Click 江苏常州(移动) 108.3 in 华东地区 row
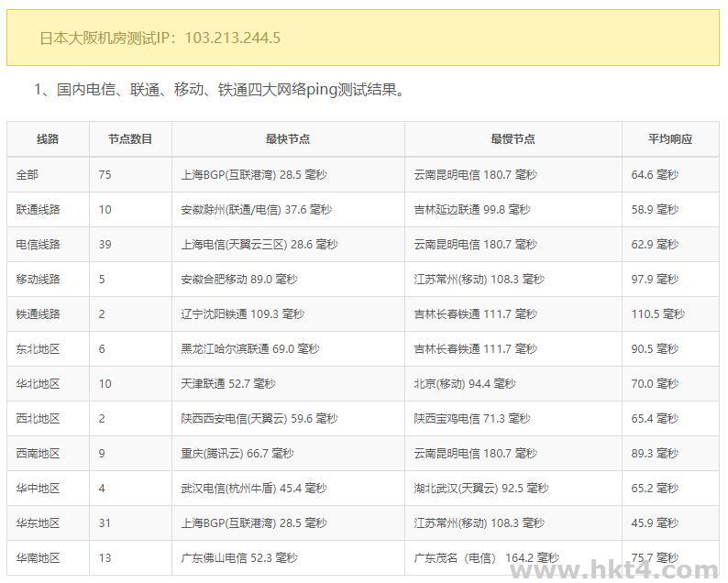The width and height of the screenshot is (728, 583). (x=480, y=523)
